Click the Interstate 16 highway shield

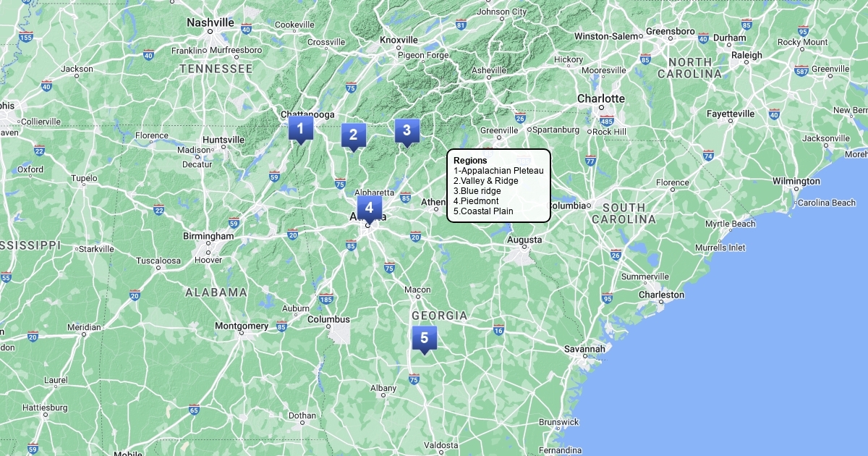pos(498,330)
